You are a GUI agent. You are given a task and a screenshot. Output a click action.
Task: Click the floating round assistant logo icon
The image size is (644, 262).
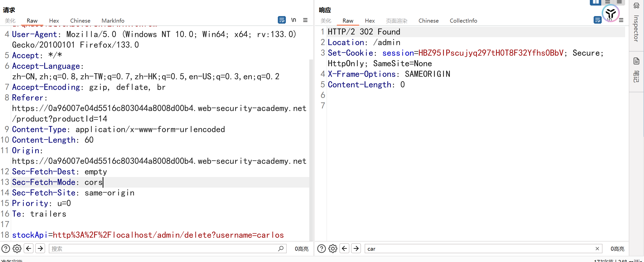[611, 13]
